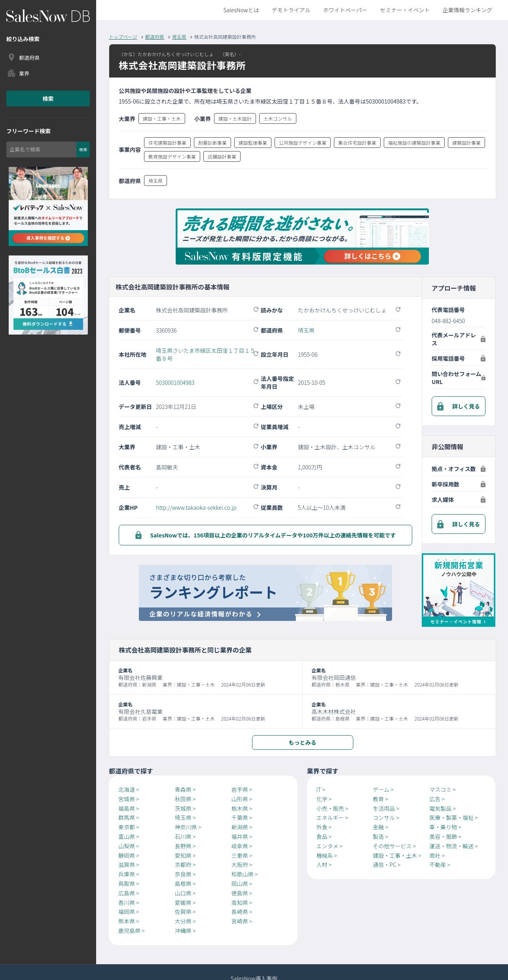Viewport: 508px width, 980px height.
Task: Click refresh icon beside データ更新日 value
Action: click(x=256, y=406)
